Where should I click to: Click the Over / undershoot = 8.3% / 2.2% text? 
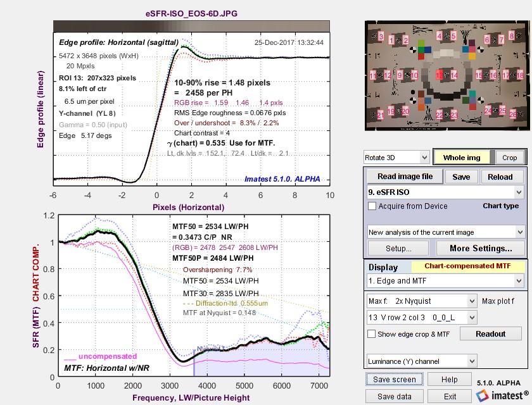pos(226,123)
